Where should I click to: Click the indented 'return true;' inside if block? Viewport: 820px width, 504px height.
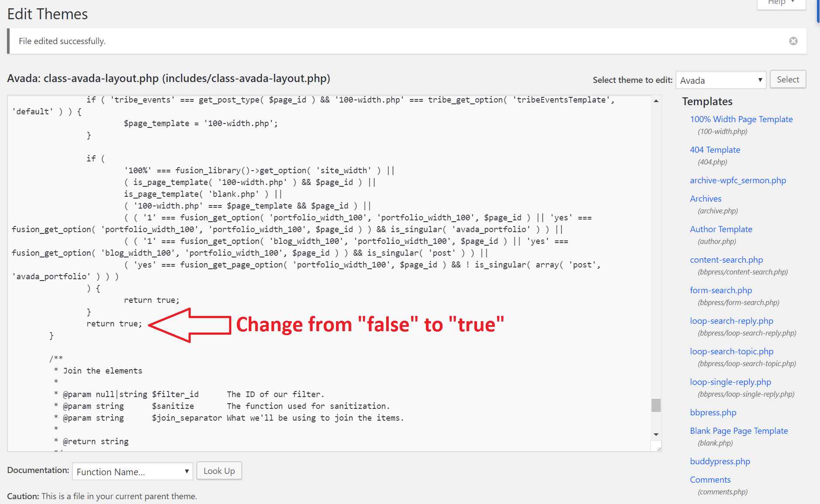151,300
